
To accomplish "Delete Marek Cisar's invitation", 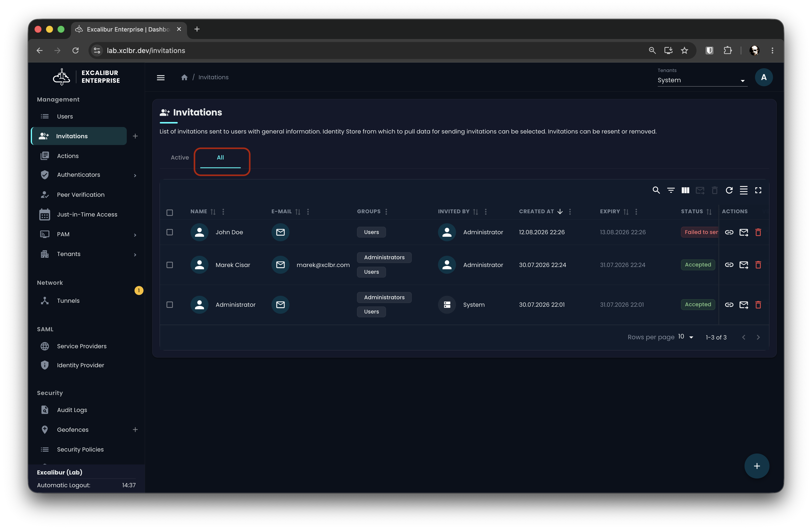I will pos(758,265).
